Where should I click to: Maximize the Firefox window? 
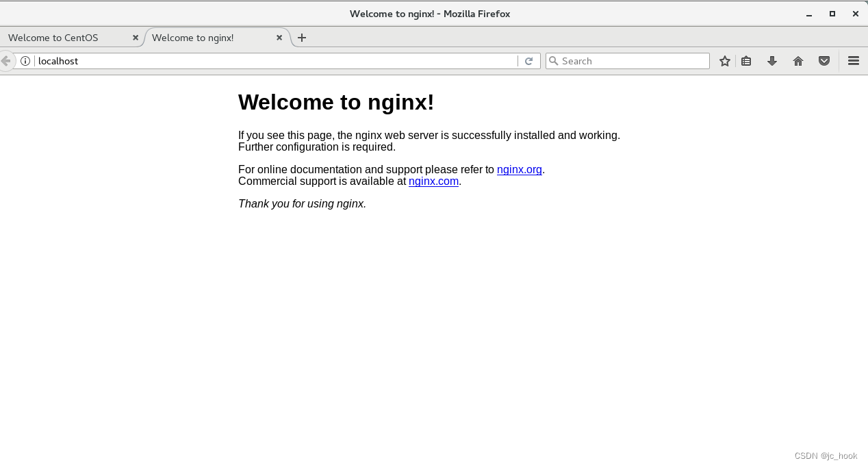(832, 14)
